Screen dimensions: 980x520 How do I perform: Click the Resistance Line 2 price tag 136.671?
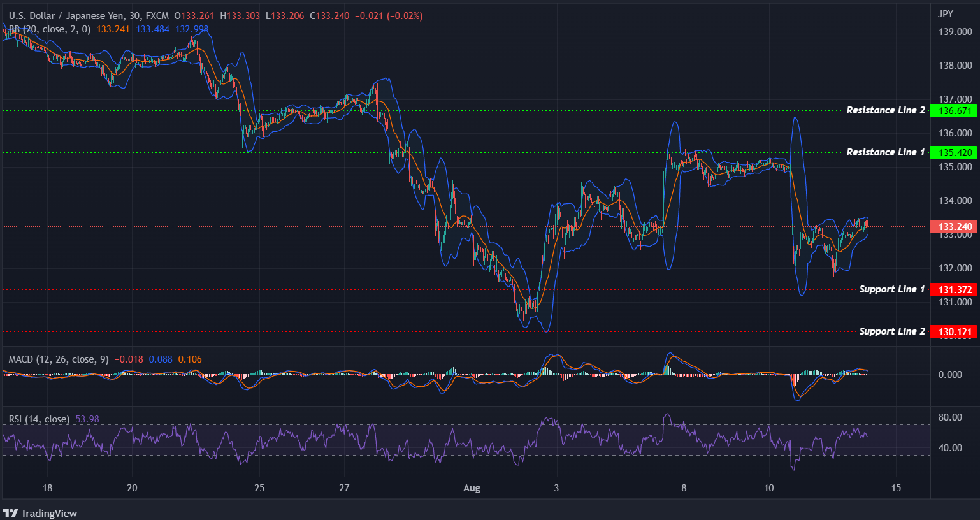click(956, 110)
